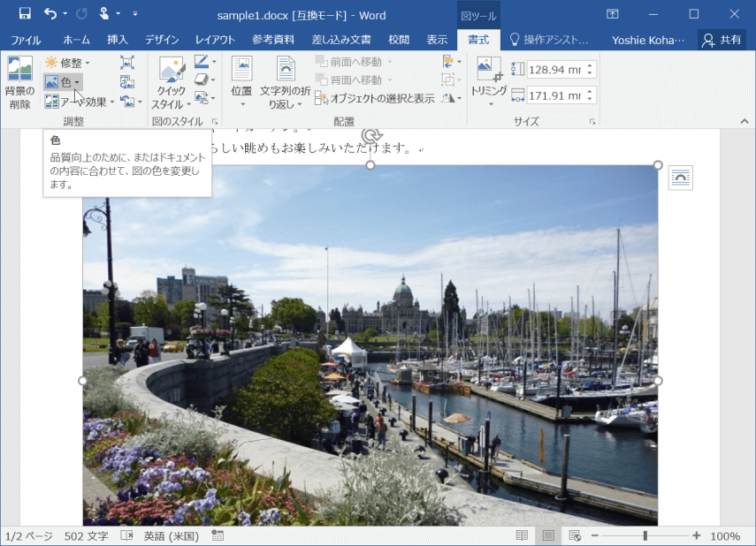Switch to the レイアウト (Layout) tab
The height and width of the screenshot is (546, 756).
tap(215, 40)
